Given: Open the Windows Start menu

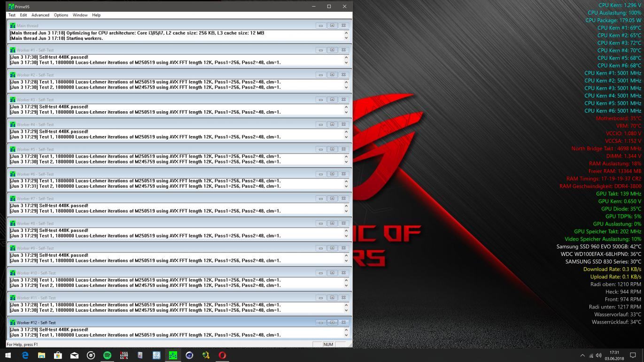Looking at the screenshot, I should tap(8, 355).
